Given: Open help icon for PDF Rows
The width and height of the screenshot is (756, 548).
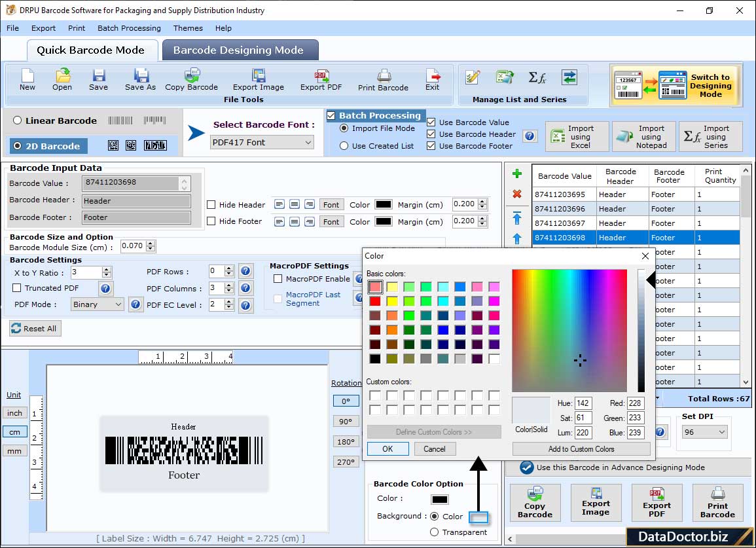Looking at the screenshot, I should coord(245,271).
